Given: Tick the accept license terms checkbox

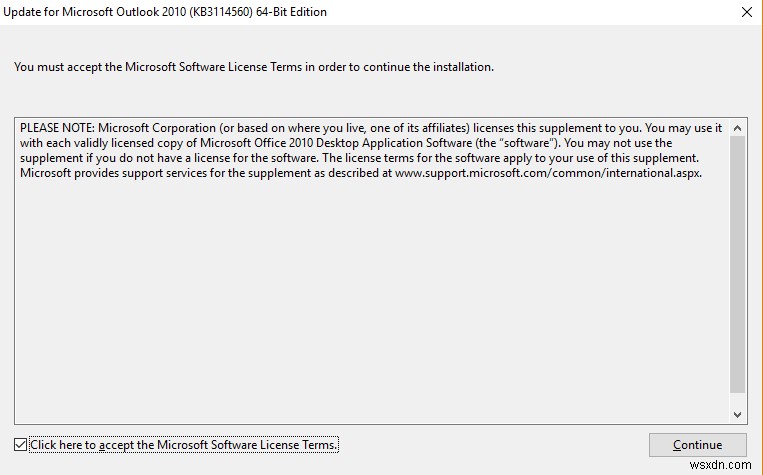Looking at the screenshot, I should point(21,444).
